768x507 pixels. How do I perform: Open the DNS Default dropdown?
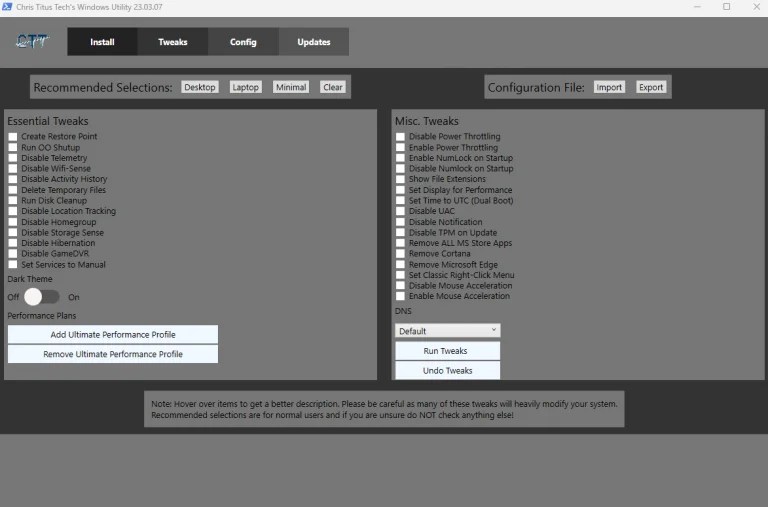tap(448, 331)
